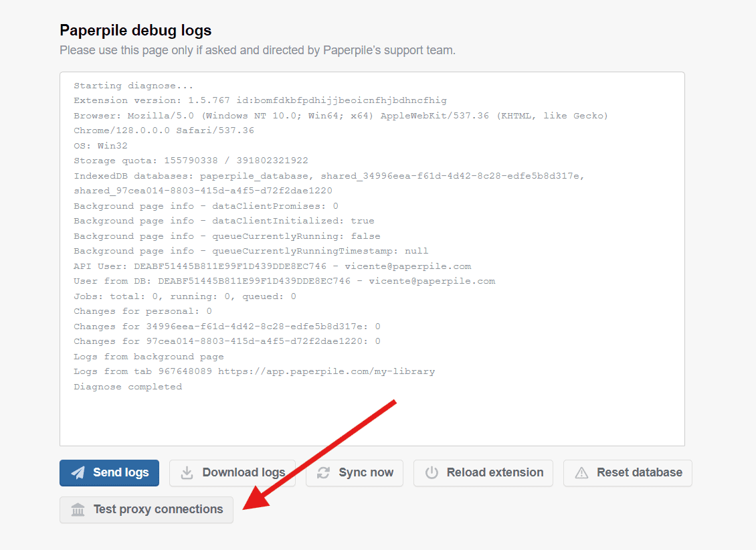Click the Extension version log line
This screenshot has width=756, height=550.
coord(260,100)
